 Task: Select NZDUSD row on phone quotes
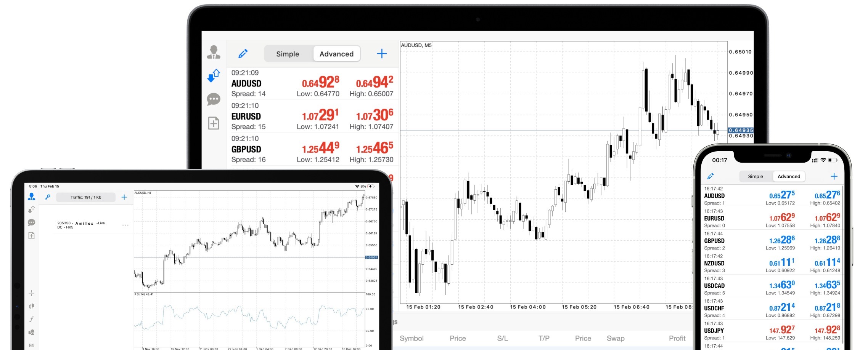click(772, 263)
